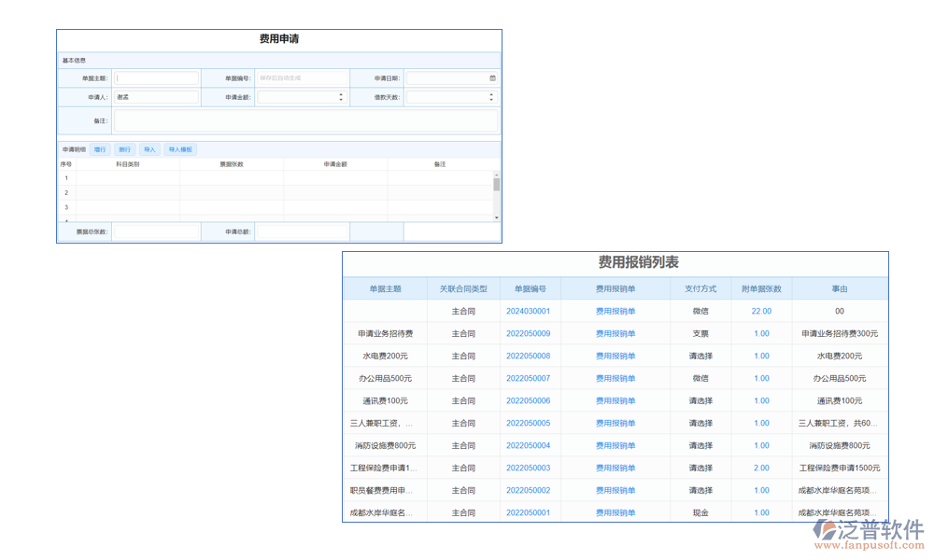934x560 pixels.
Task: Click the 删行 button to delete a row
Action: click(125, 148)
